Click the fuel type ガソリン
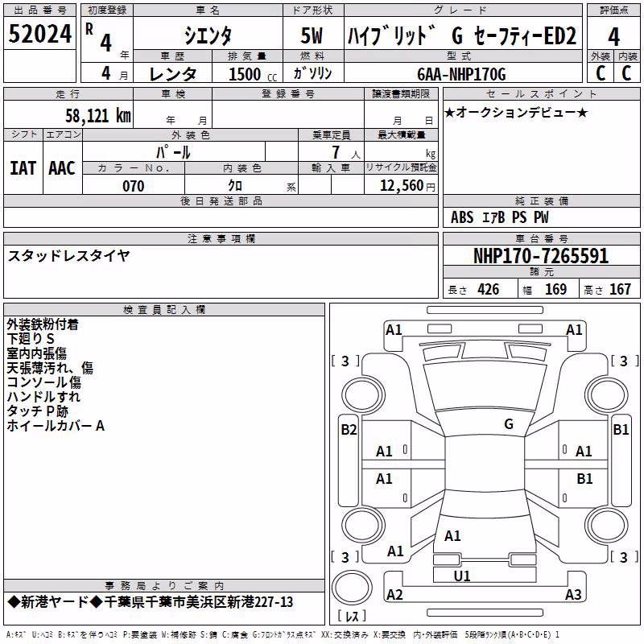The height and width of the screenshot is (644, 644). [x=312, y=73]
